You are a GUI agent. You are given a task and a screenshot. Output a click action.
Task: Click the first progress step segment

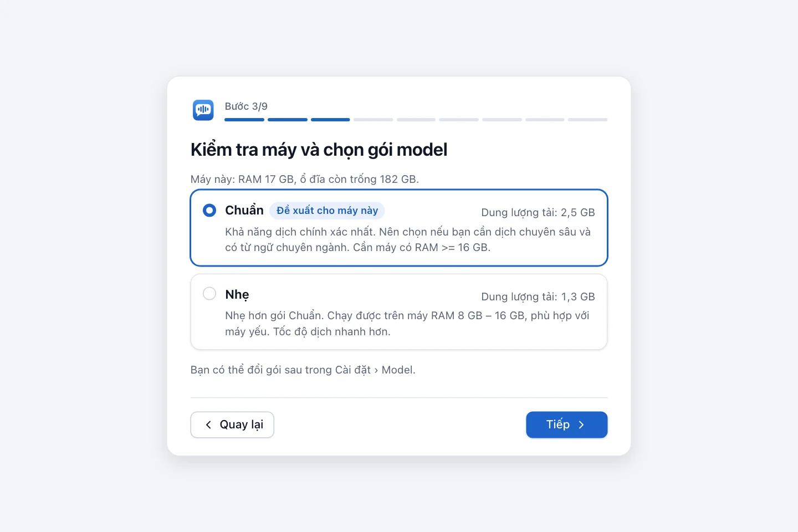tap(244, 120)
